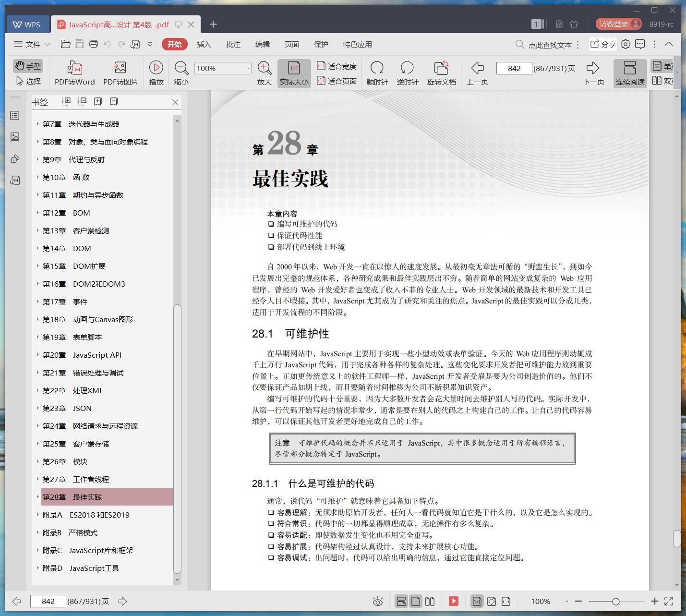Open the thumbnails sidebar icon
686x616 pixels.
15,137
